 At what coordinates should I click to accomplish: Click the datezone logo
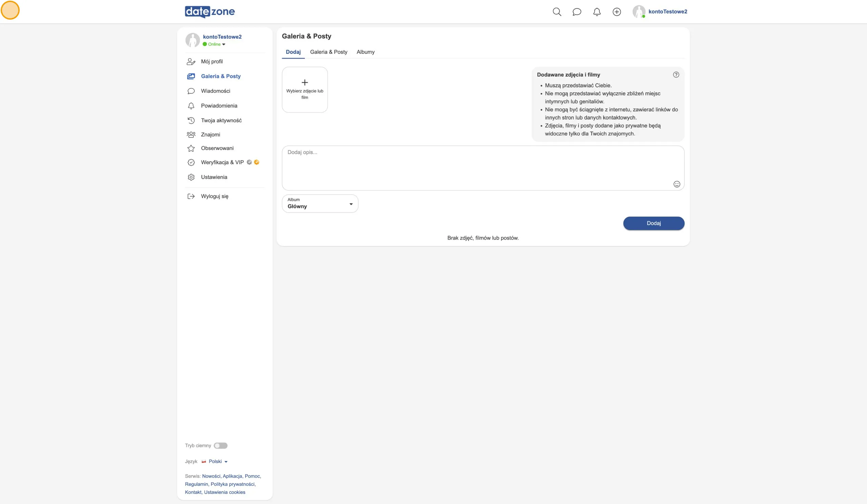click(210, 12)
